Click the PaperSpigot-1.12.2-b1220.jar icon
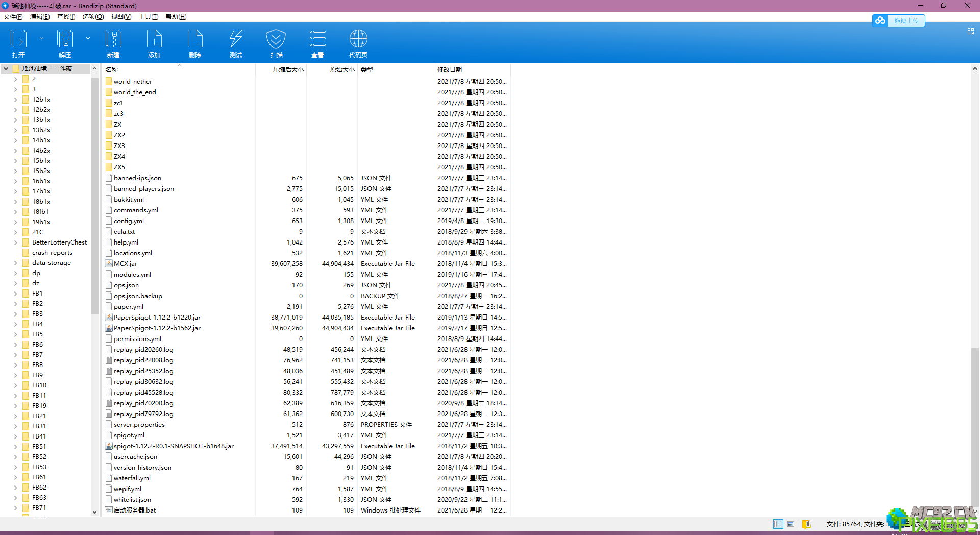The image size is (980, 535). click(109, 318)
